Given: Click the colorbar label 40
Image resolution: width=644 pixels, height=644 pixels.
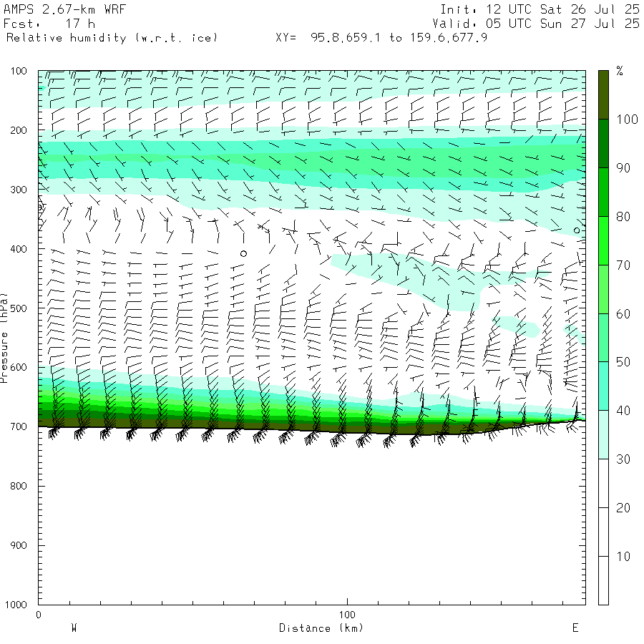Looking at the screenshot, I should 623,411.
